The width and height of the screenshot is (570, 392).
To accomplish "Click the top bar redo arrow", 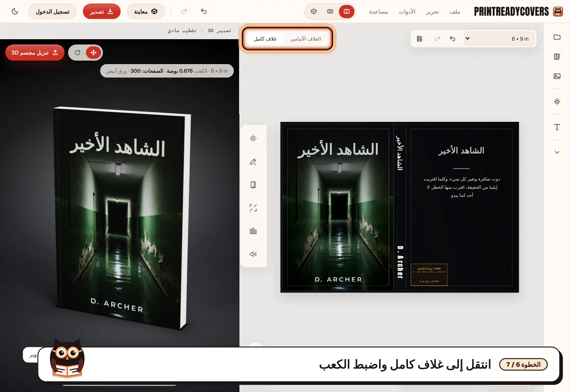I will pyautogui.click(x=184, y=11).
